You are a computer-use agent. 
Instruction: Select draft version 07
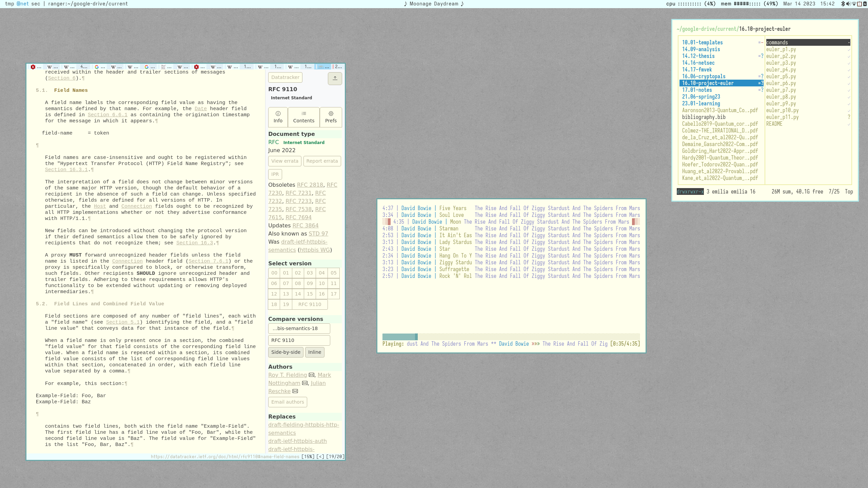coord(286,283)
